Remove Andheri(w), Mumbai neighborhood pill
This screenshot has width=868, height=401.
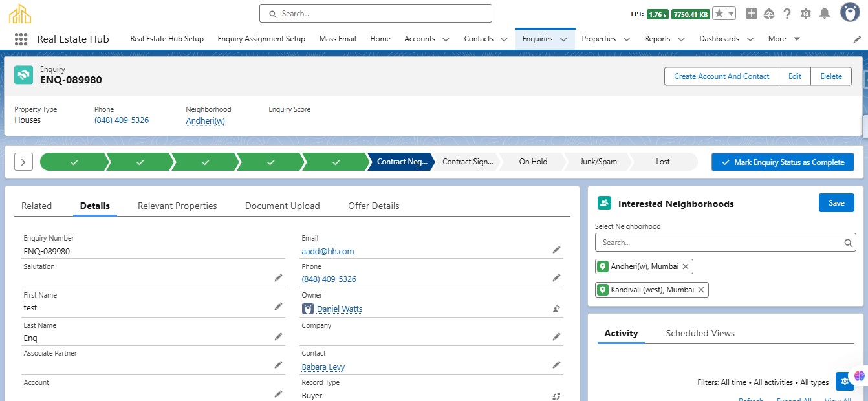(686, 266)
